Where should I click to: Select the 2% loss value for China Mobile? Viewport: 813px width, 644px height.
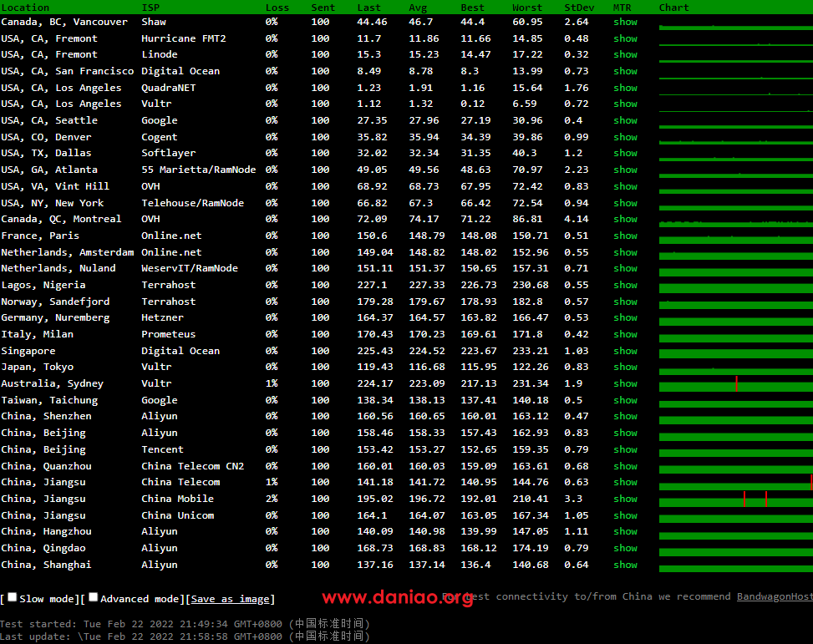(272, 499)
